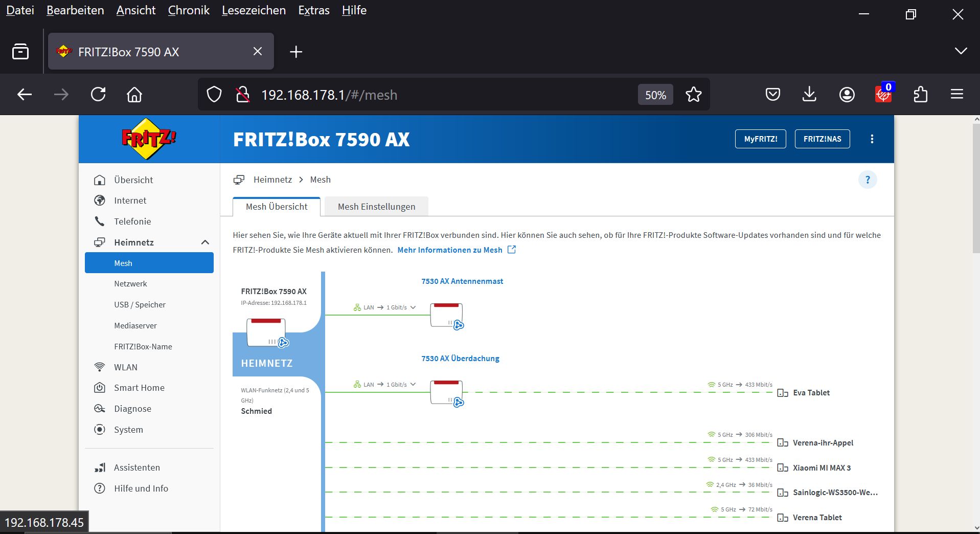Viewport: 980px width, 534px height.
Task: Click the MyFRITZ! button
Action: pos(761,139)
